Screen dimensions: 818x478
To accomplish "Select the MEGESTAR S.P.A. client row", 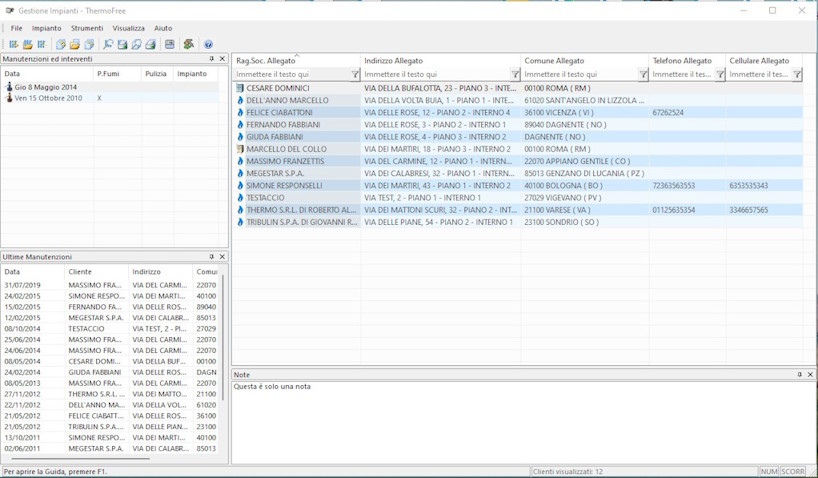I will point(517,173).
